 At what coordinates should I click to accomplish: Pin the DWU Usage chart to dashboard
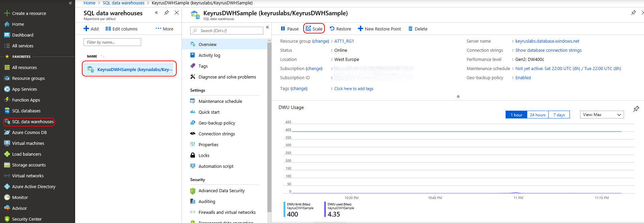(636, 109)
